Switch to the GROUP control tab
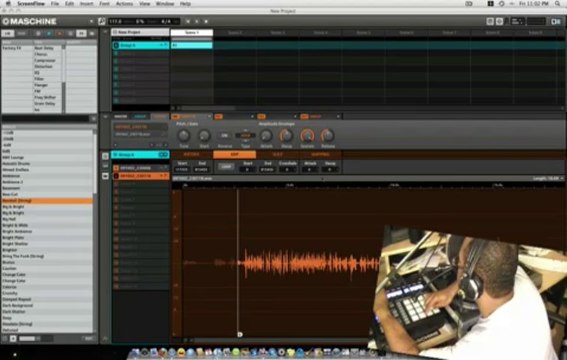This screenshot has height=360, width=567. [x=140, y=116]
